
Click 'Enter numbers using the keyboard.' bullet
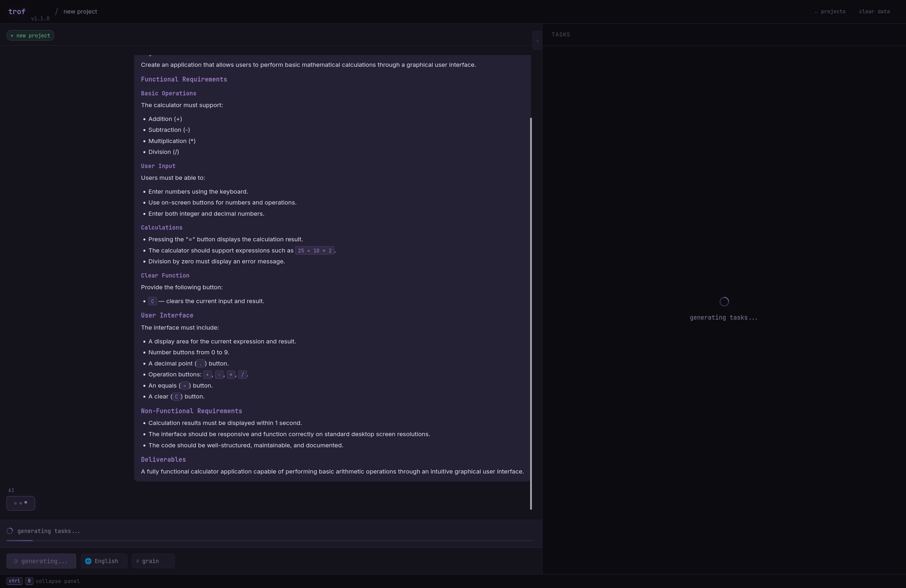coord(198,192)
